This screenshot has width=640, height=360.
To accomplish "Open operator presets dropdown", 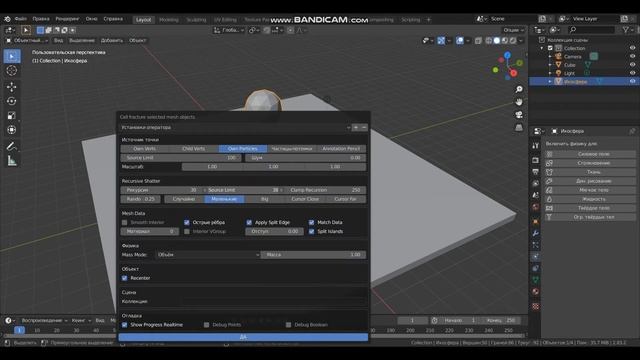I will 235,127.
